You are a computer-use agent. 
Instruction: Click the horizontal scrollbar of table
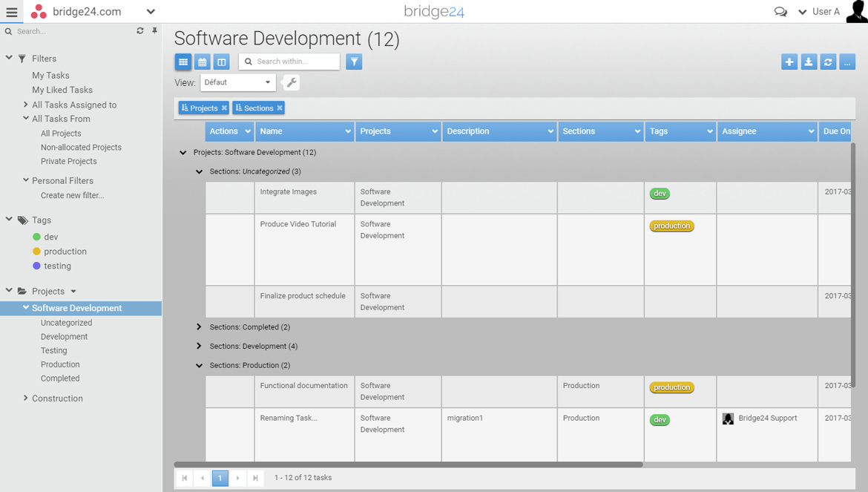point(409,465)
